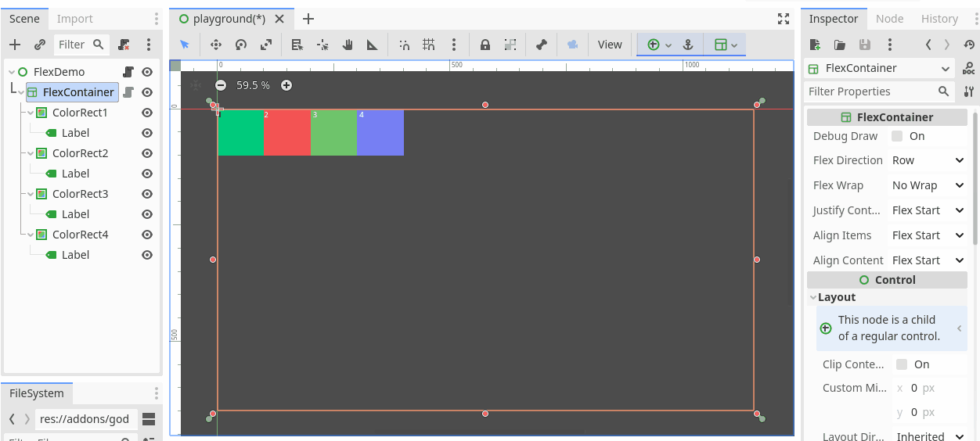980x441 pixels.
Task: Enable the Clip Contents checkbox
Action: coord(902,364)
